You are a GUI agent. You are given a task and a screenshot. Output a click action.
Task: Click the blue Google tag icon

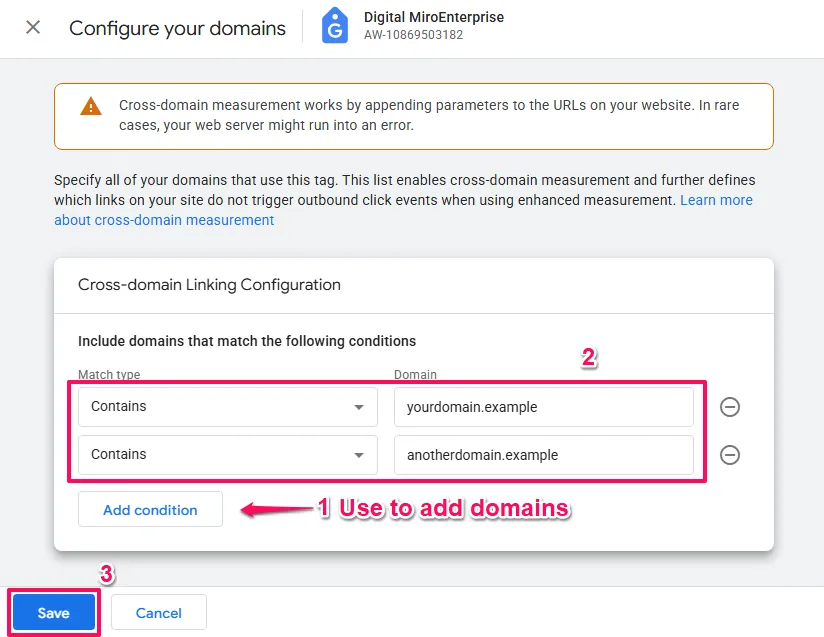[x=335, y=27]
